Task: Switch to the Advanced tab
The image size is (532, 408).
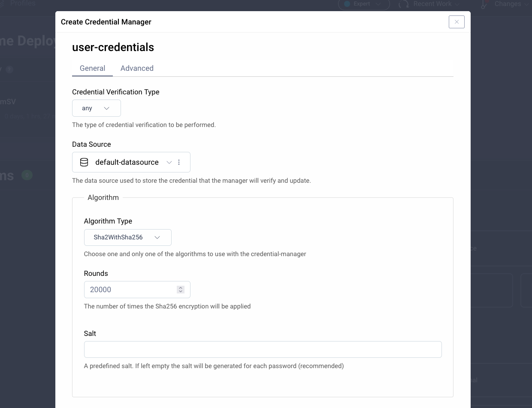Action: (137, 68)
